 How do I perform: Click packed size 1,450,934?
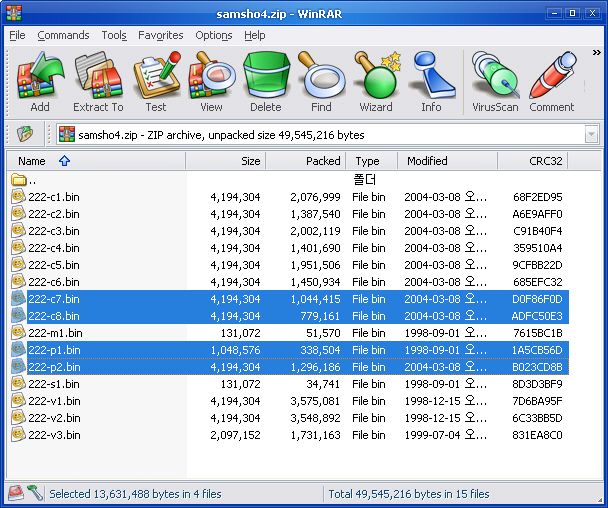[x=315, y=282]
